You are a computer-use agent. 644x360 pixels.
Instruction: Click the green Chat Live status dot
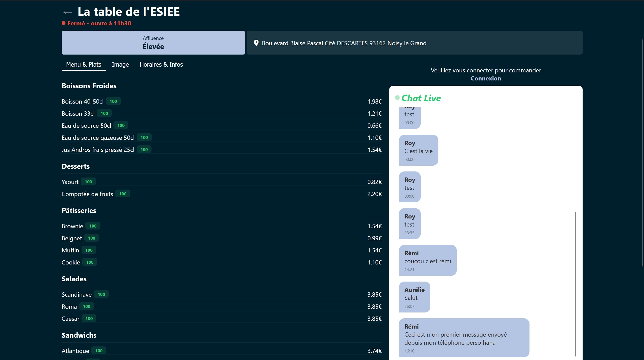point(397,98)
